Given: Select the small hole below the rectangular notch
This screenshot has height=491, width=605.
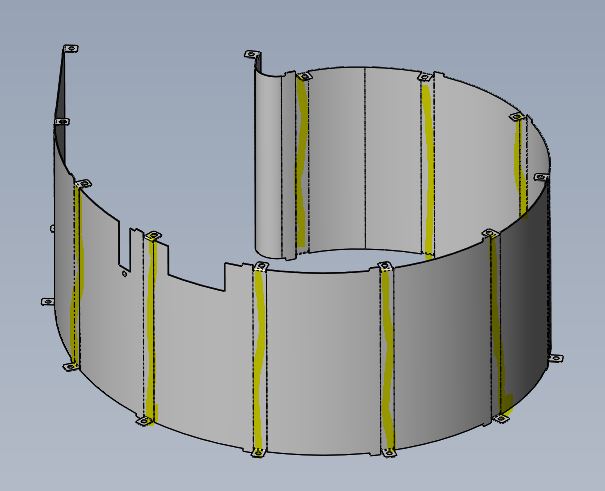Looking at the screenshot, I should [x=123, y=272].
